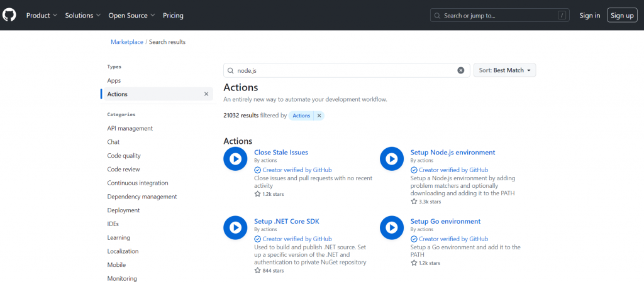Expand the Solutions menu
644x282 pixels.
point(83,16)
